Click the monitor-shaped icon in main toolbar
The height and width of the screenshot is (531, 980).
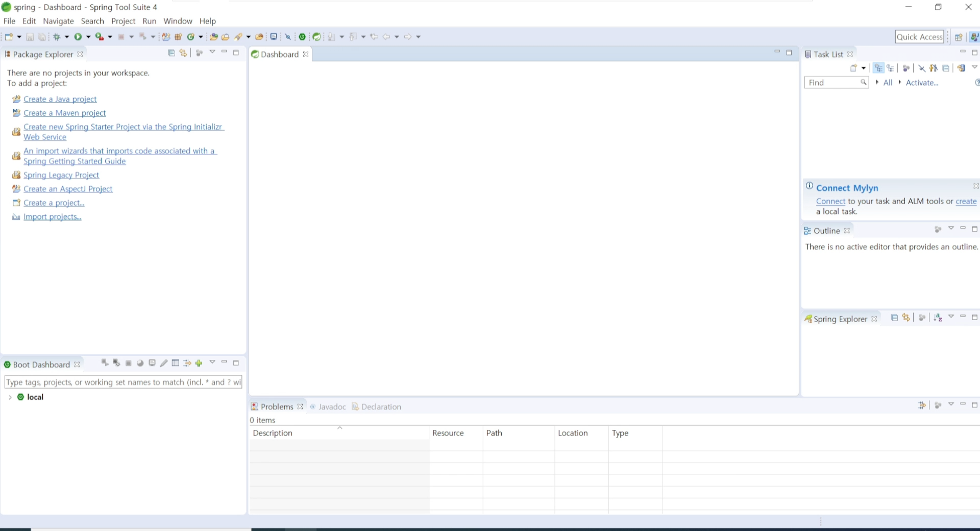(x=274, y=37)
